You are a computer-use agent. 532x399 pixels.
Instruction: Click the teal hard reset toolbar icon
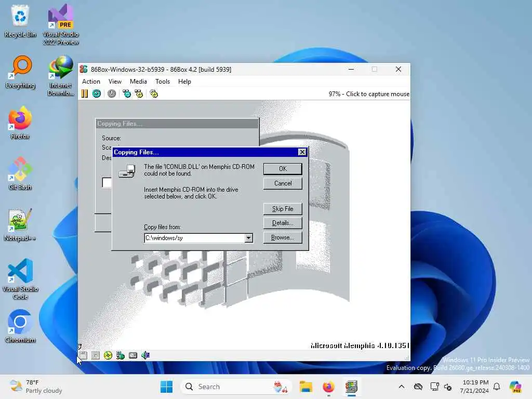pyautogui.click(x=97, y=94)
